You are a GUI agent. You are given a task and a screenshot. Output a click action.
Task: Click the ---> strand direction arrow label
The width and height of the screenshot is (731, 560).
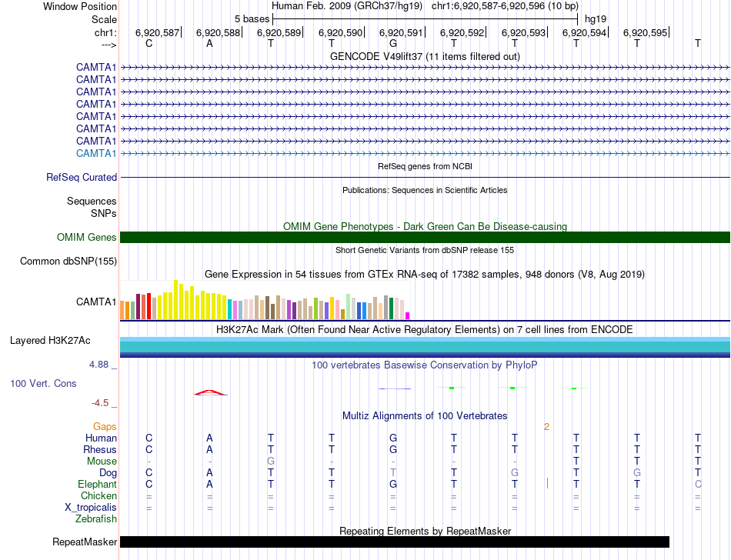[x=108, y=45]
